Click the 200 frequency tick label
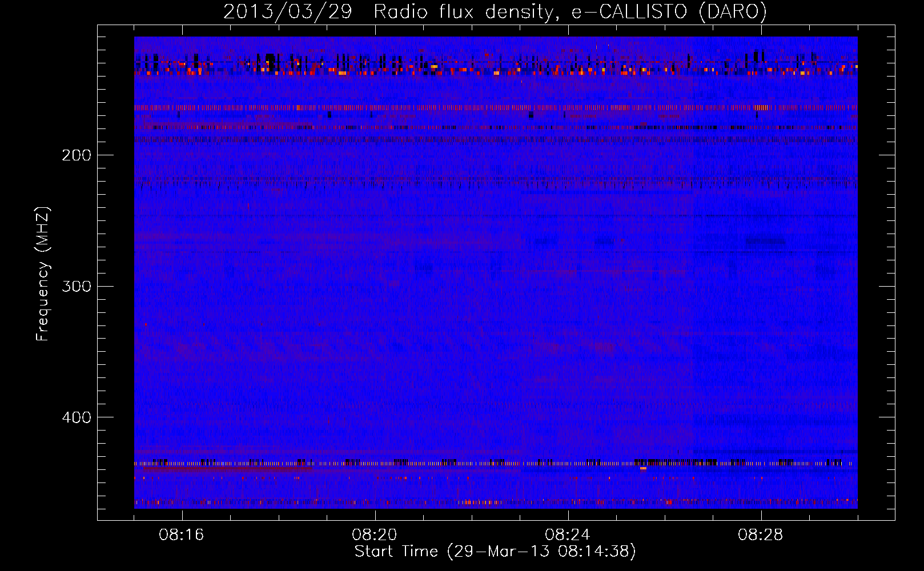924x571 pixels. [x=77, y=155]
